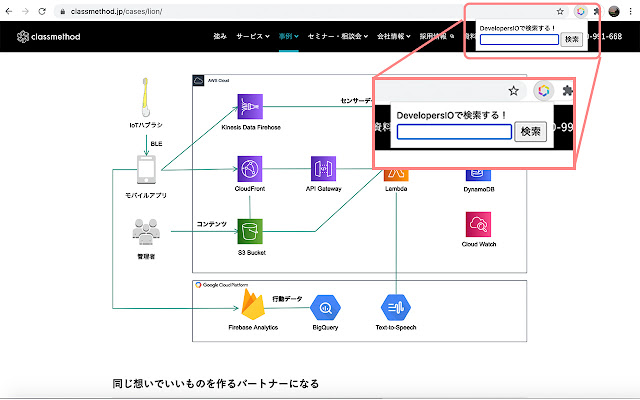Click the 検索 button in the popup
Image resolution: width=640 pixels, height=400 pixels.
(571, 40)
